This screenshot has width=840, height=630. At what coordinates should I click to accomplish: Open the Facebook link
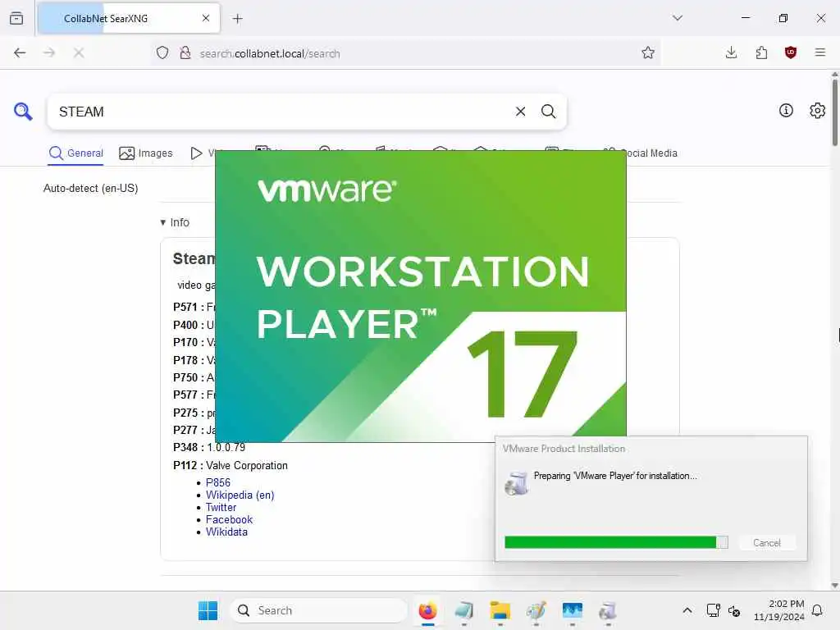(230, 519)
